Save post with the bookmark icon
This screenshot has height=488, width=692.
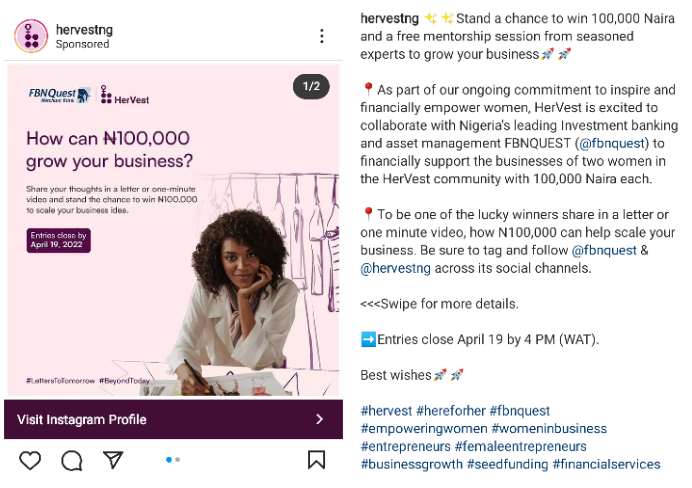point(316,460)
